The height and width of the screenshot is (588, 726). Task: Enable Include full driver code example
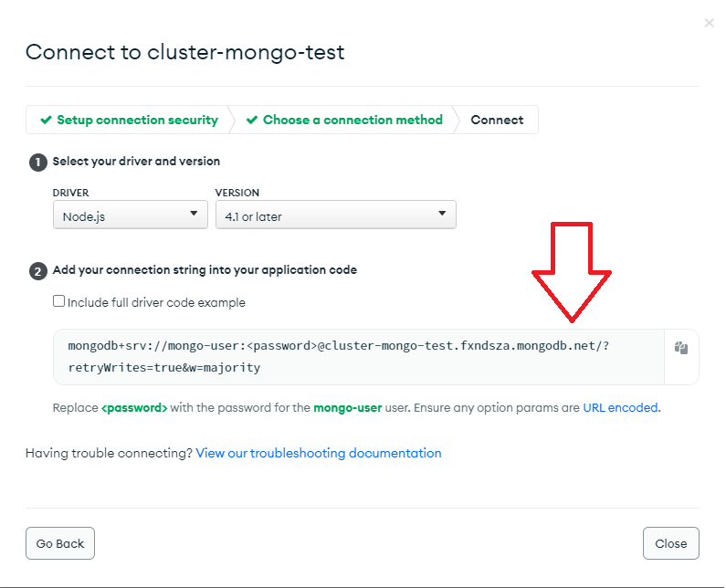coord(59,301)
